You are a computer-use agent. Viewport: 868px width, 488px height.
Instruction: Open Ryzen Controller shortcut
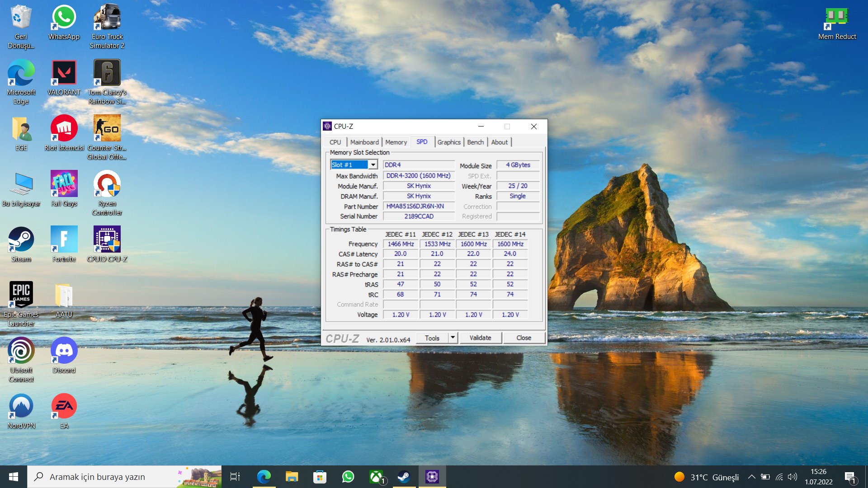coord(107,193)
